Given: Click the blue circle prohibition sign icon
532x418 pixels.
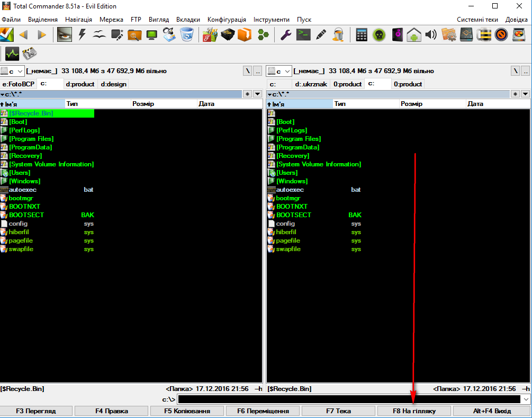Looking at the screenshot, I should coord(501,34).
